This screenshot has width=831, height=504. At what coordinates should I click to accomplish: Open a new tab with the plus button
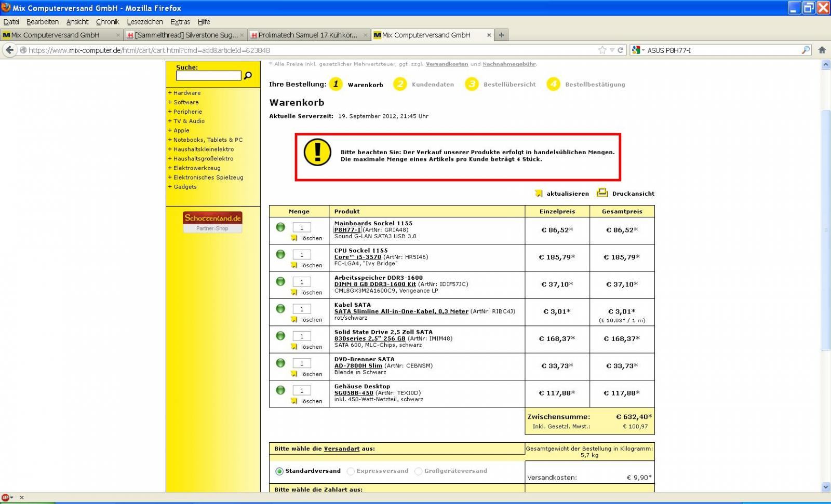[501, 35]
